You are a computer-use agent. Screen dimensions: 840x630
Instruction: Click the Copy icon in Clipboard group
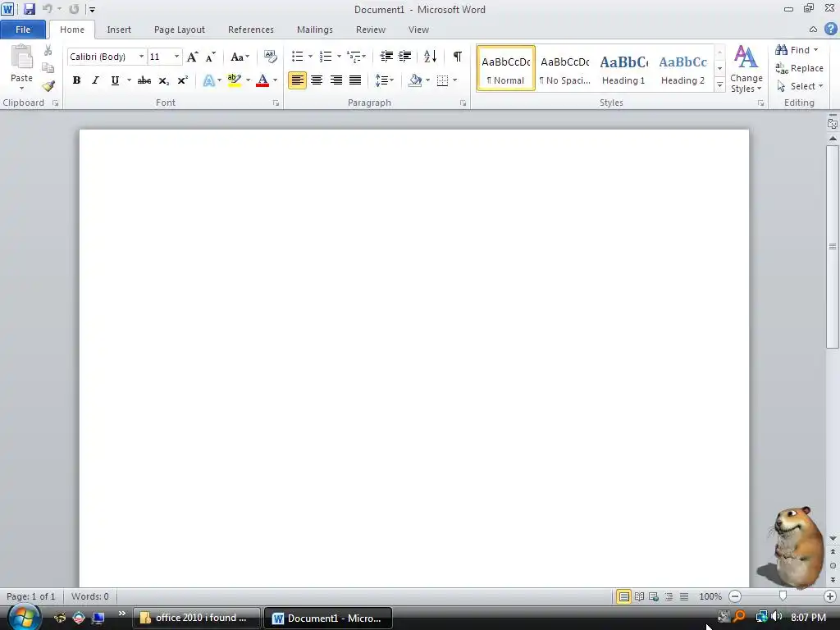(48, 68)
